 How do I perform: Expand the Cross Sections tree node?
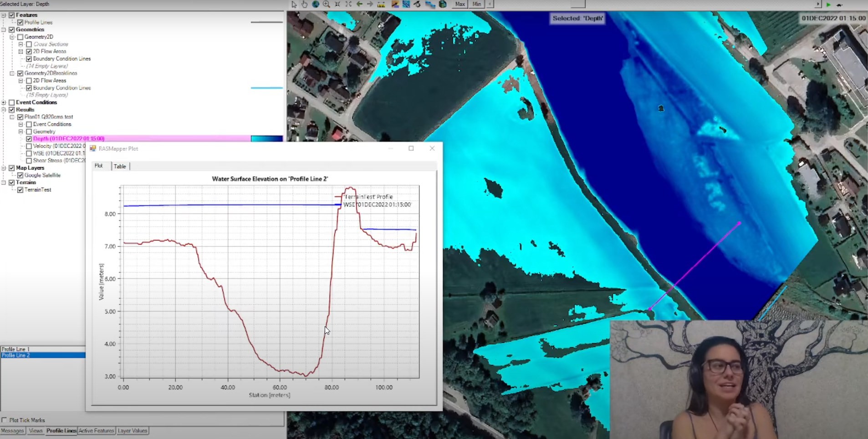pos(20,44)
